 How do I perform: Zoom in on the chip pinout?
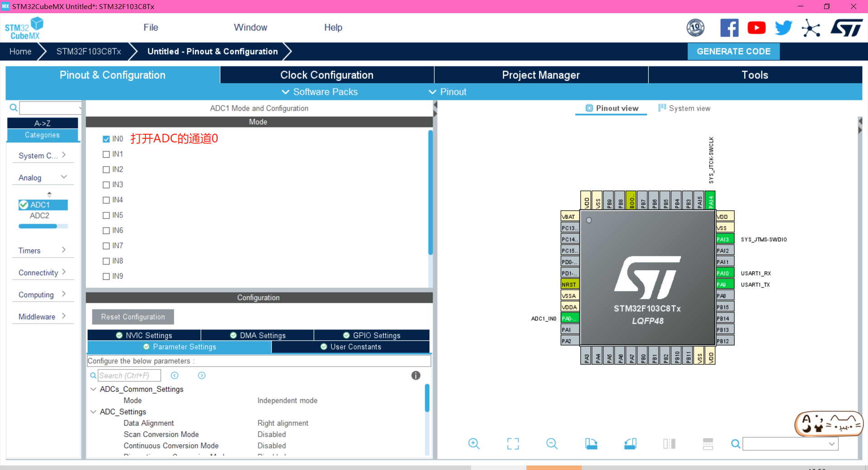(x=474, y=444)
